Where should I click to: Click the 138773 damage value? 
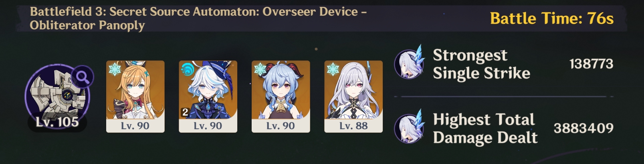[591, 64]
